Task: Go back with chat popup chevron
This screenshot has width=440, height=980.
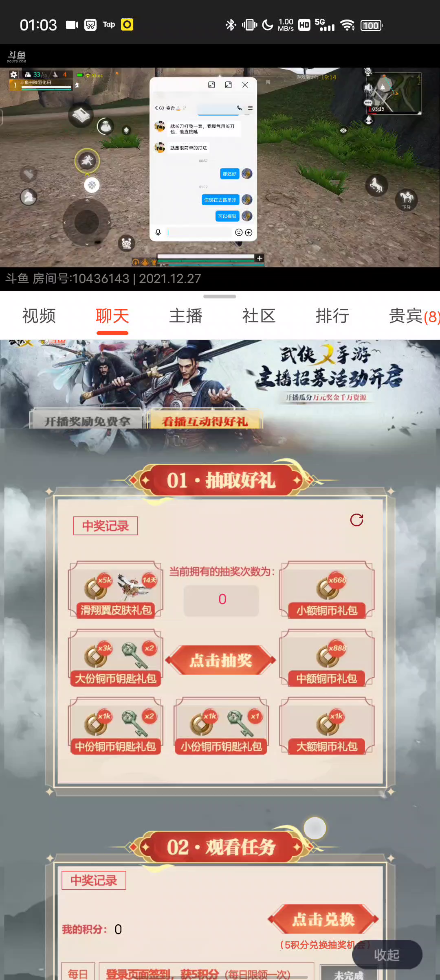Action: click(x=156, y=108)
